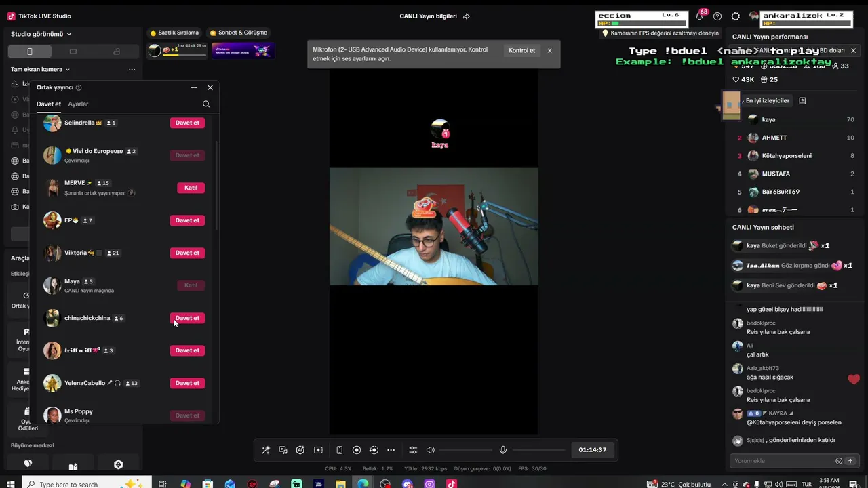Join MERVE's stream with Katıl
The width and height of the screenshot is (868, 488).
(191, 188)
